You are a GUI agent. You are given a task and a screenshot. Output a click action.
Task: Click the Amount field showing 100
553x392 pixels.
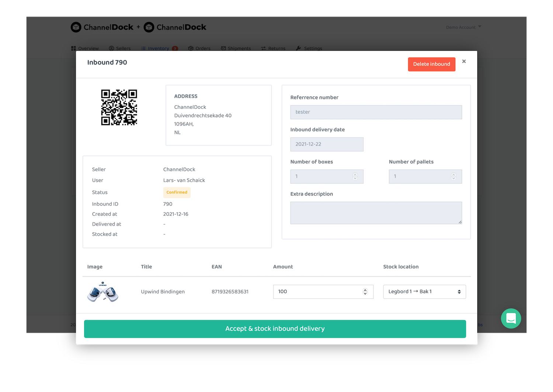323,292
